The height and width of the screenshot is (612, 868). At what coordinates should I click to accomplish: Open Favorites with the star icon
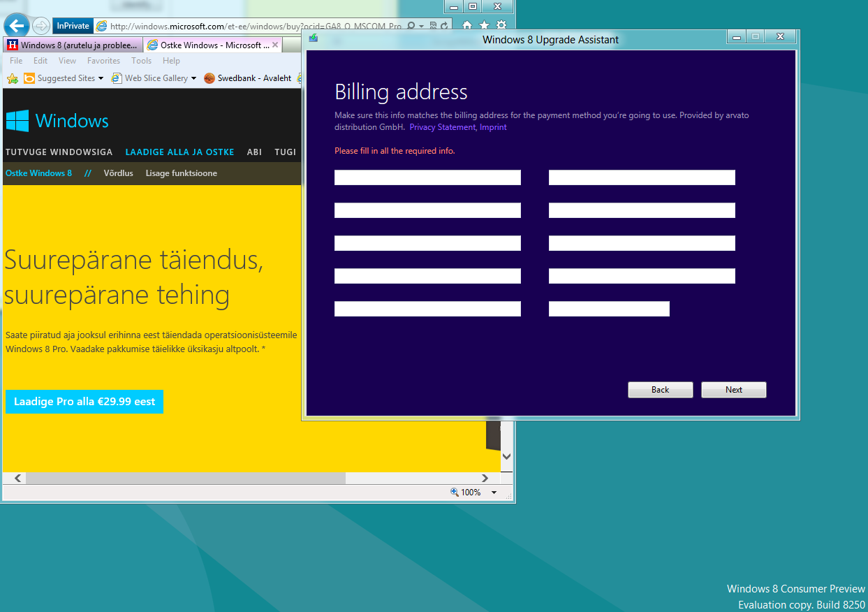(x=484, y=26)
